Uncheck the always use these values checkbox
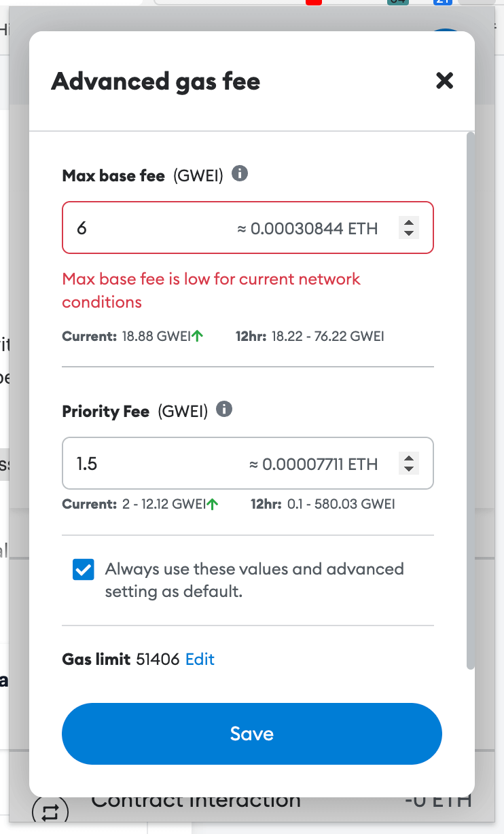Screen dimensions: 504x834 [x=83, y=570]
